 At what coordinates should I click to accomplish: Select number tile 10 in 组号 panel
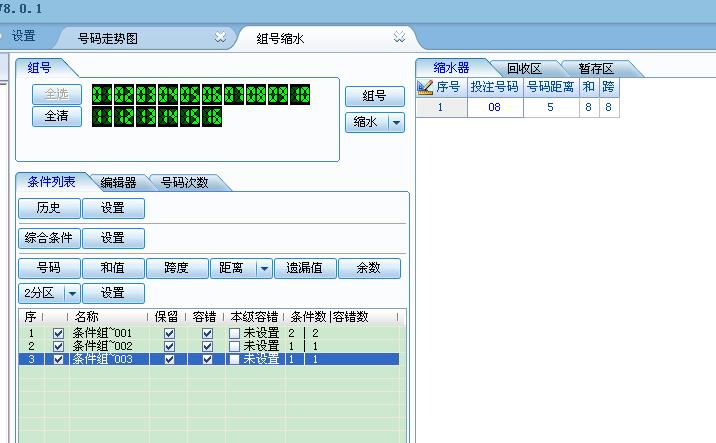pos(299,96)
